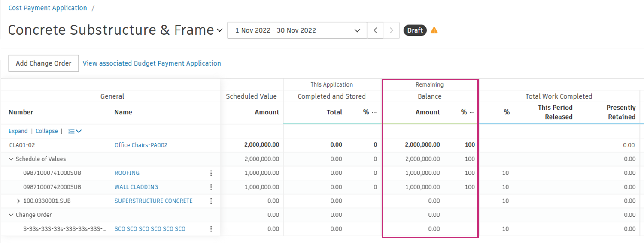
Task: Expand the 100.0330001.SUB row
Action: point(18,201)
